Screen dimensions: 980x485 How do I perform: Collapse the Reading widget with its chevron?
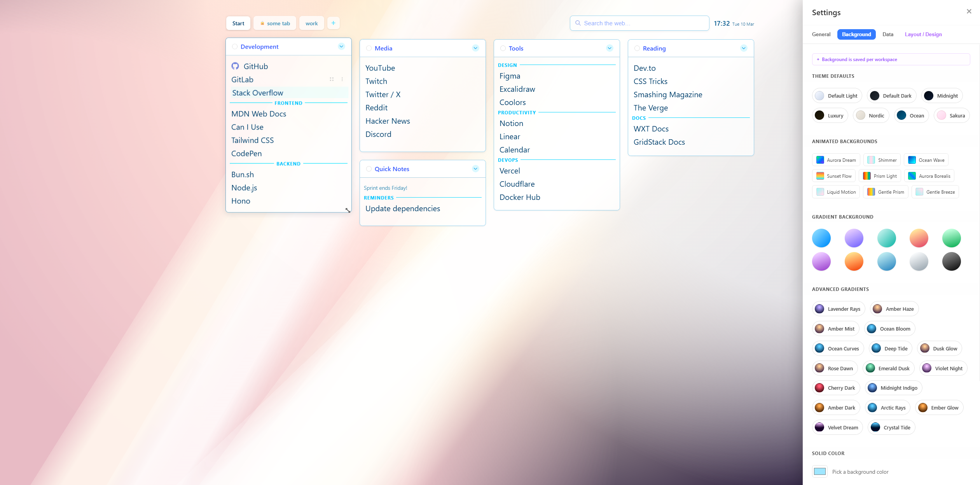pyautogui.click(x=744, y=48)
